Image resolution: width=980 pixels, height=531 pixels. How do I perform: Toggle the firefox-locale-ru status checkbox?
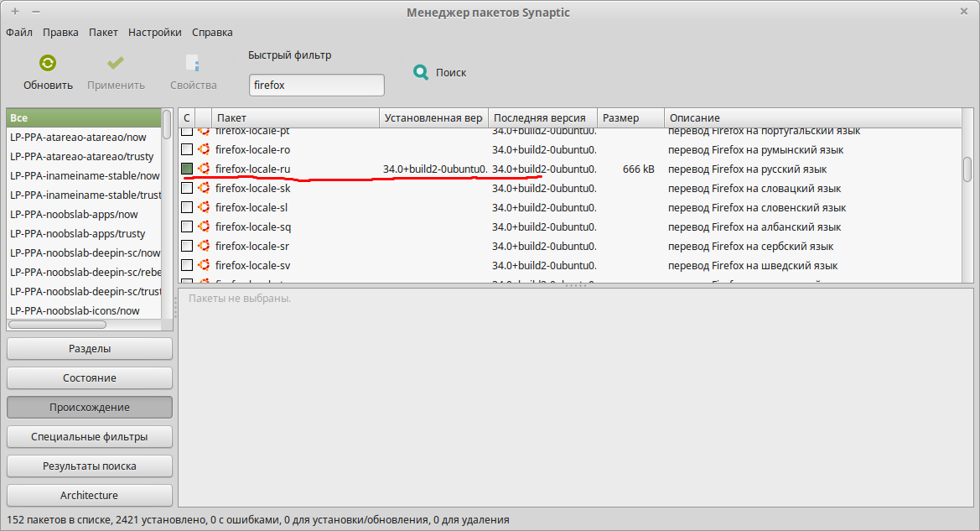coord(187,169)
